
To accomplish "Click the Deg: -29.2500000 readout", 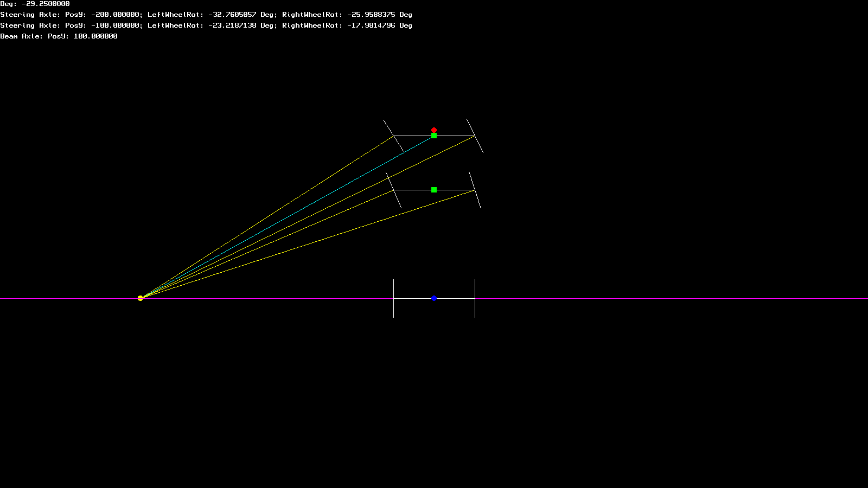I will (x=35, y=4).
